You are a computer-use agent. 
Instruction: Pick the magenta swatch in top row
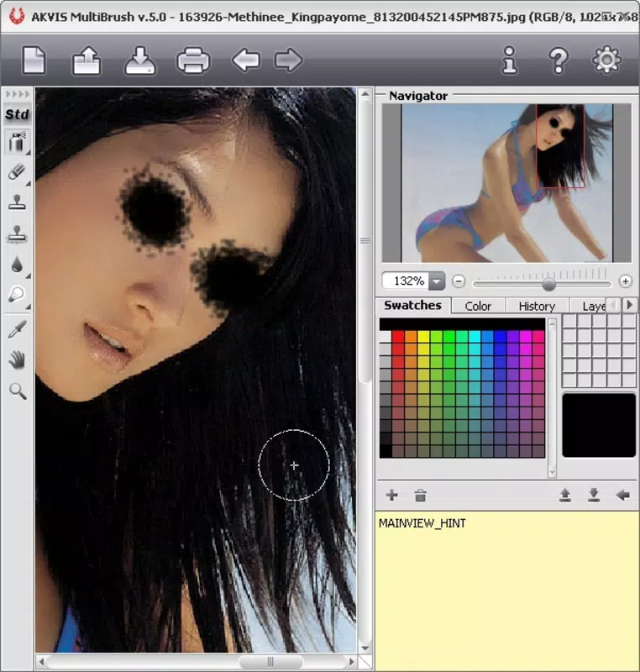[526, 337]
